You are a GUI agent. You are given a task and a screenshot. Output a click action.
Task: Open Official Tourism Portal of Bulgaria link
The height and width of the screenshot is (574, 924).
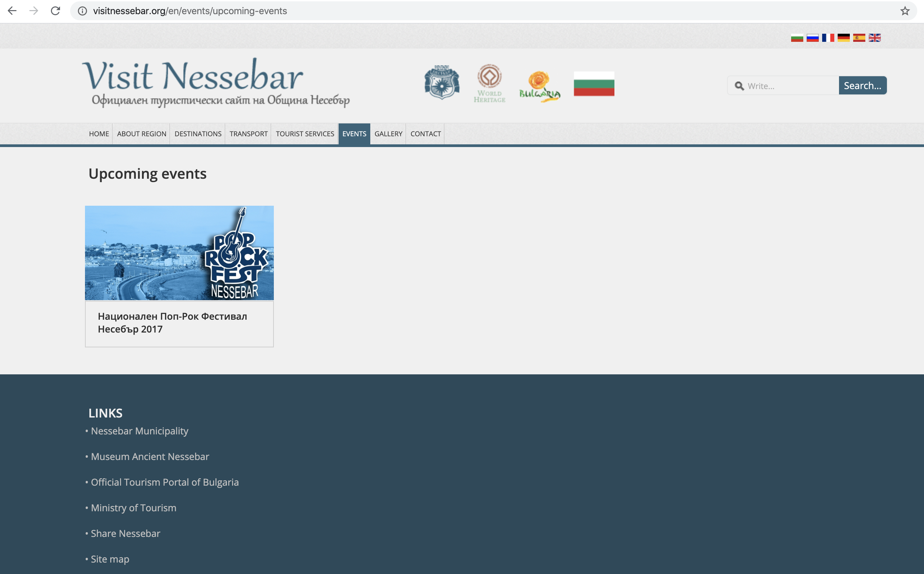(x=165, y=483)
